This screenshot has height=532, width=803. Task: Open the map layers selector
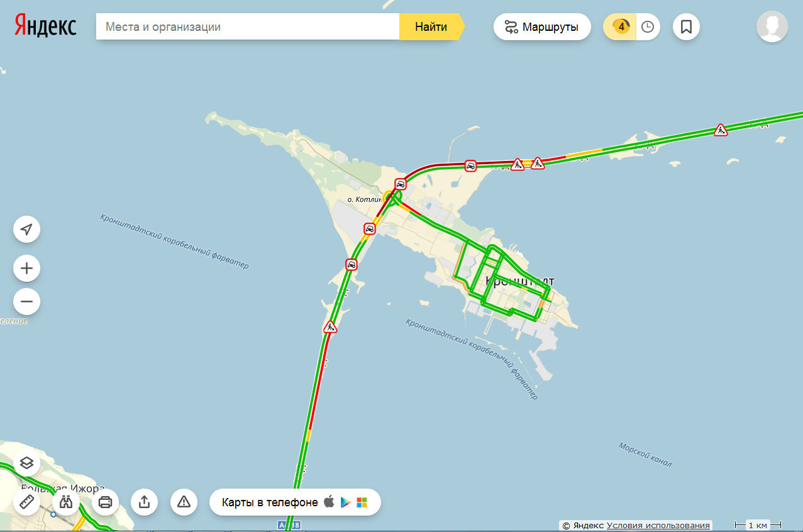point(26,463)
